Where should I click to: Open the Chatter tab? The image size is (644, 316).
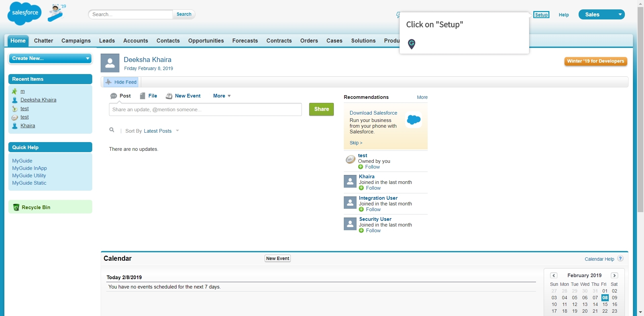(44, 41)
